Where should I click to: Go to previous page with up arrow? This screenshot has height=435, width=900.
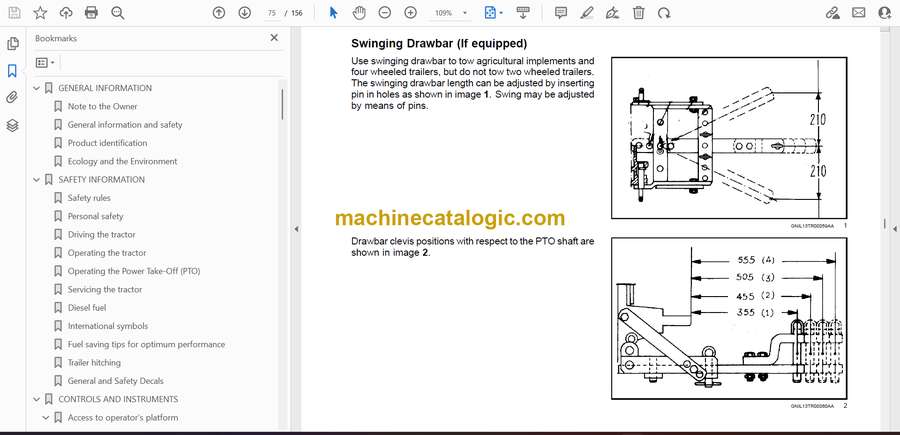[219, 13]
